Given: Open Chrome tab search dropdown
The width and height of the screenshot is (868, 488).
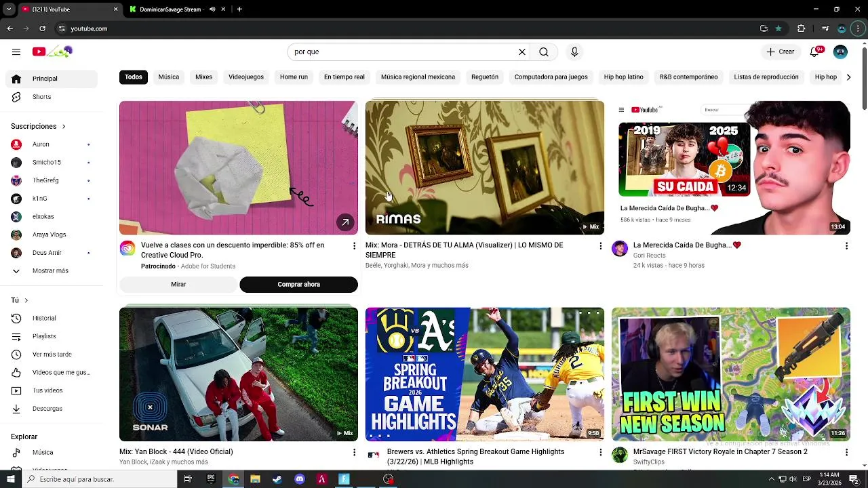Looking at the screenshot, I should click(x=9, y=9).
